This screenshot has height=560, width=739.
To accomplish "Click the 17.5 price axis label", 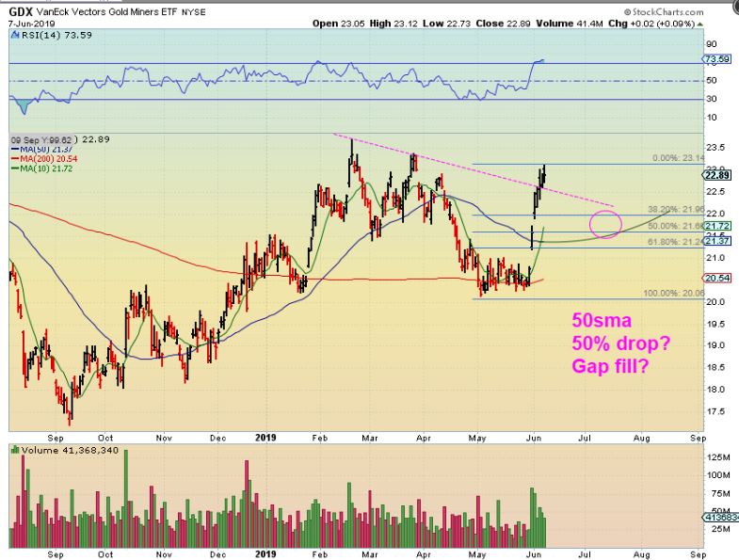I will 715,411.
